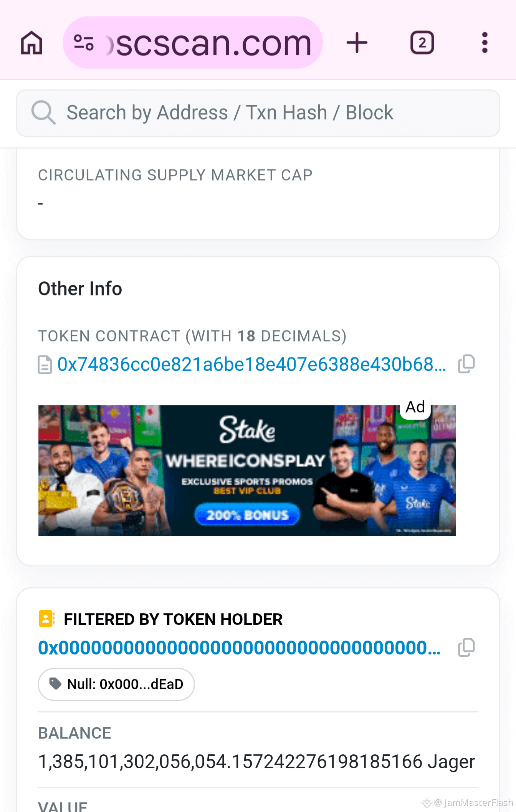Open the filtered holder address 0x0000 link
The width and height of the screenshot is (516, 812).
(x=240, y=648)
